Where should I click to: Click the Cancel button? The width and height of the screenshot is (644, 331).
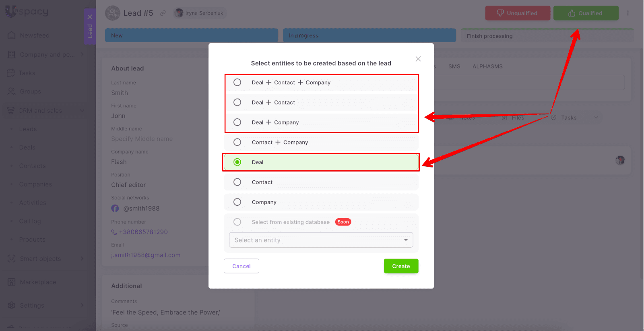(241, 266)
